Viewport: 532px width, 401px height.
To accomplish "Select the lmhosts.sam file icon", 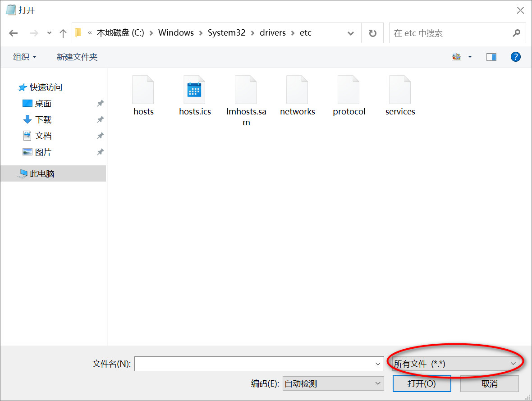I will tap(246, 90).
